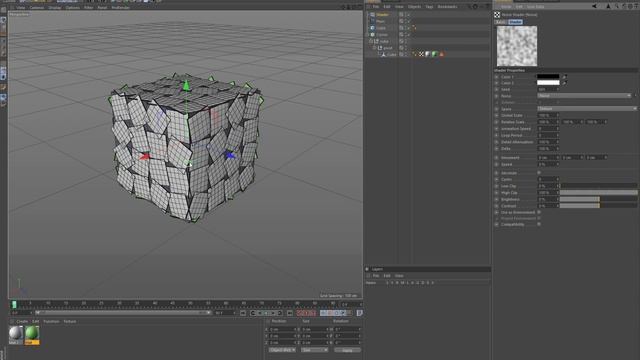Screen dimensions: 640x360
Task: Click the red X-axis handle on the cube
Action: (x=144, y=156)
